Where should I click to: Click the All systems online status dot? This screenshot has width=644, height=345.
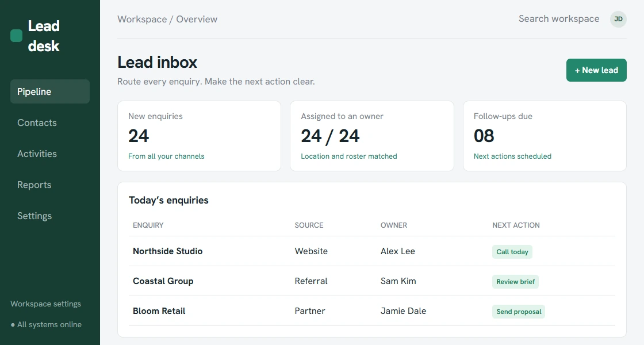pyautogui.click(x=13, y=325)
